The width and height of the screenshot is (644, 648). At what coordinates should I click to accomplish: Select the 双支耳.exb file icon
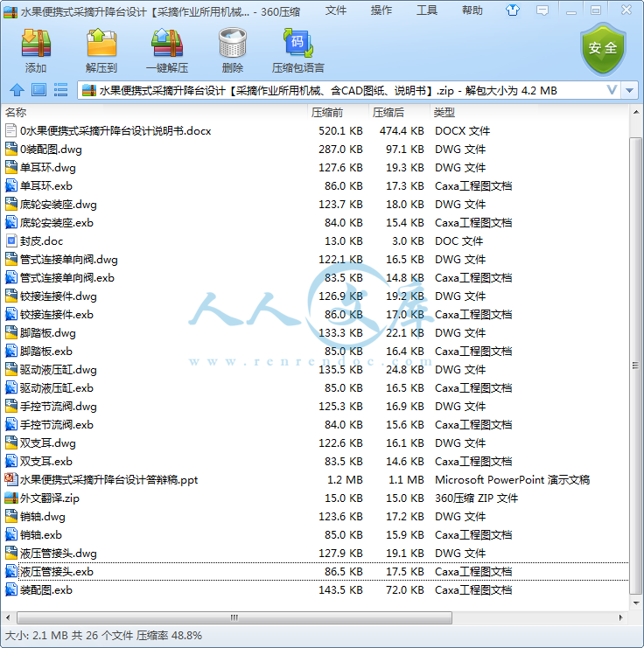click(11, 461)
